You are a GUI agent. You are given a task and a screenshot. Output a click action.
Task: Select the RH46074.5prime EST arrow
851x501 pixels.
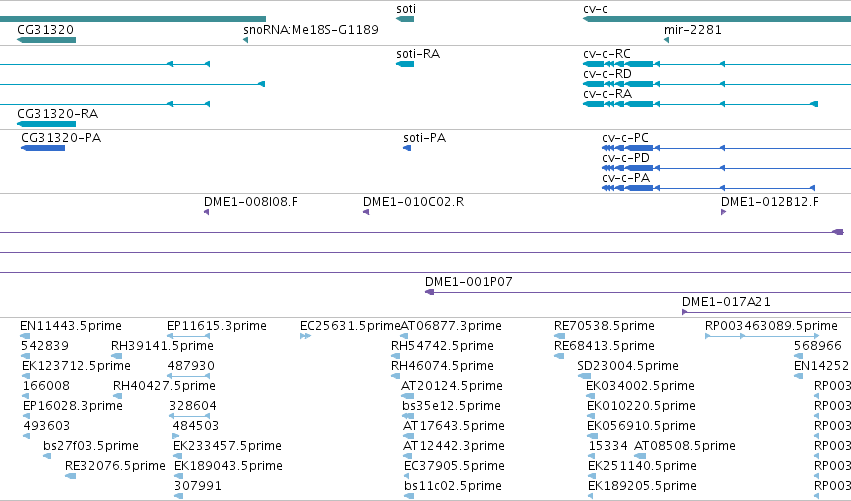(x=395, y=376)
